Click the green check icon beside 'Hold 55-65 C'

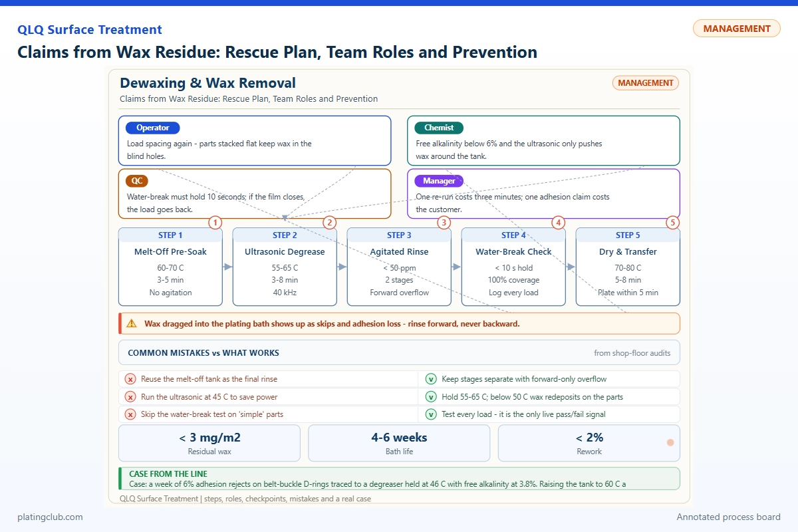point(431,397)
